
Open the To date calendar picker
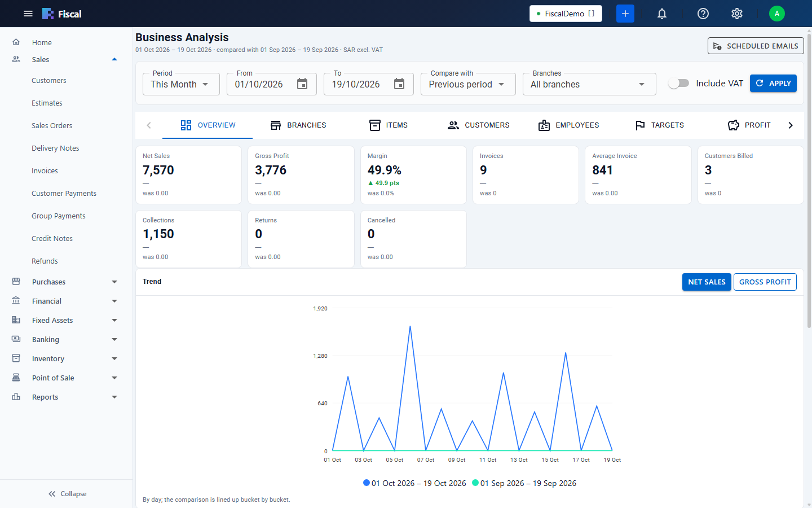[x=399, y=84]
